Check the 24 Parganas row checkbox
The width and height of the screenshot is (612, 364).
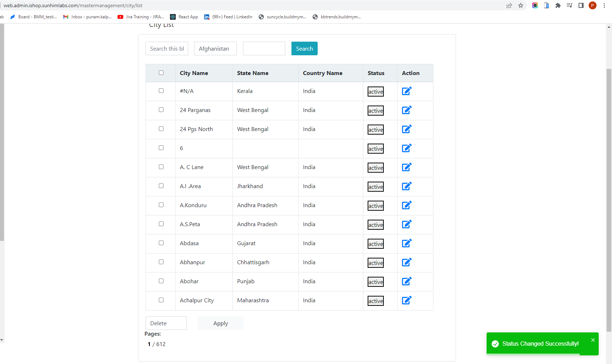click(x=161, y=110)
